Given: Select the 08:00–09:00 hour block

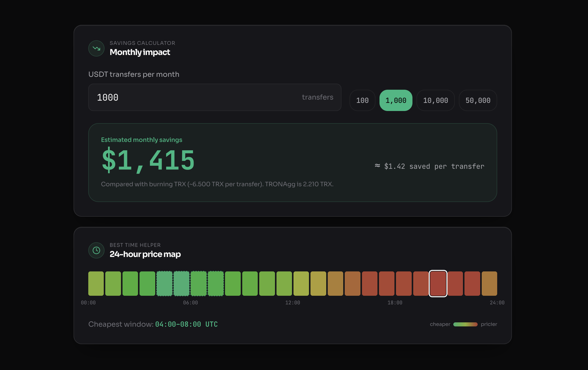Looking at the screenshot, I should [233, 284].
